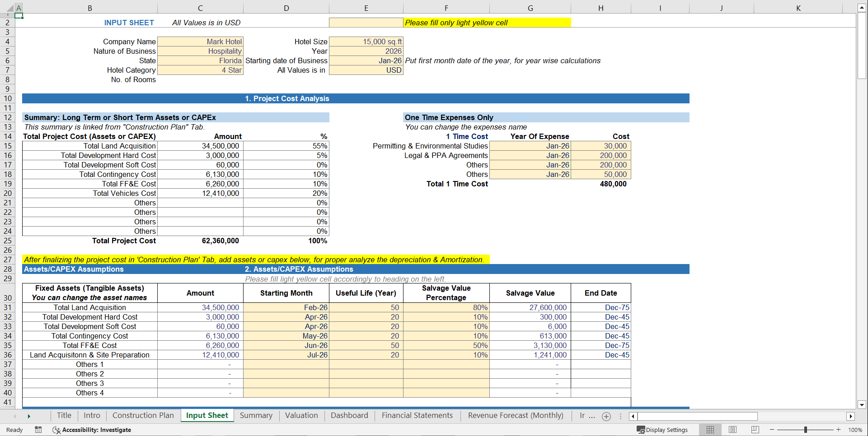This screenshot has width=868, height=436.
Task: Start recording a macro from the status bar
Action: [38, 430]
